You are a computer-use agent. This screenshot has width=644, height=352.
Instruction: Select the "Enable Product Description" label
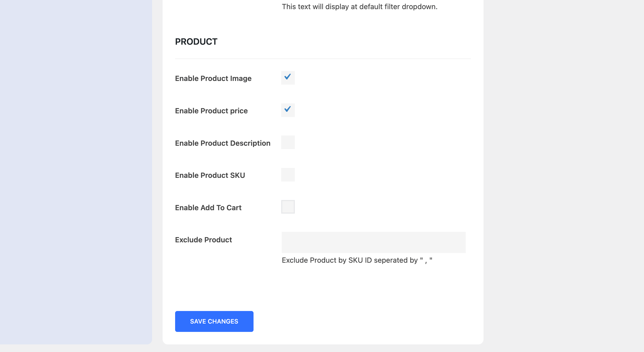[222, 143]
